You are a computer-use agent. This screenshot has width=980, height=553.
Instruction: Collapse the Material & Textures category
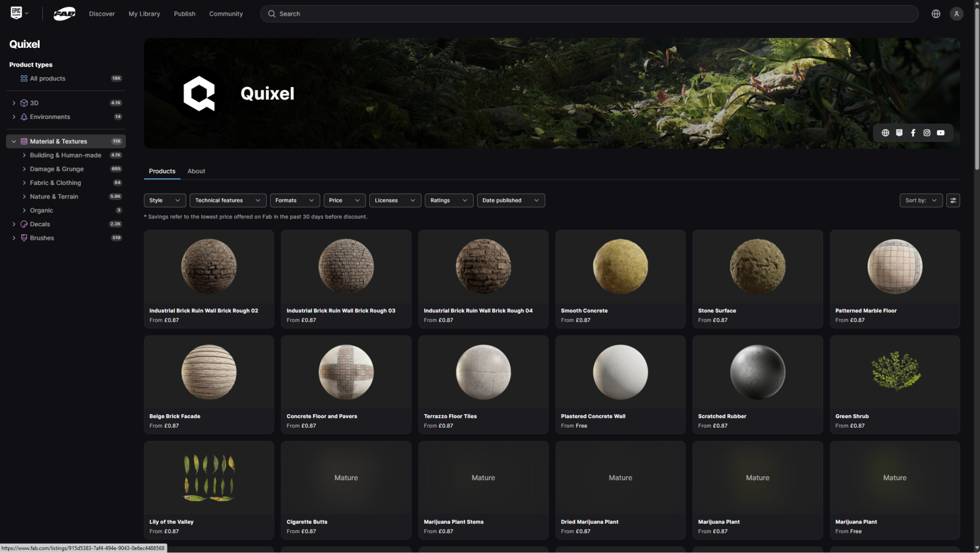pyautogui.click(x=14, y=141)
